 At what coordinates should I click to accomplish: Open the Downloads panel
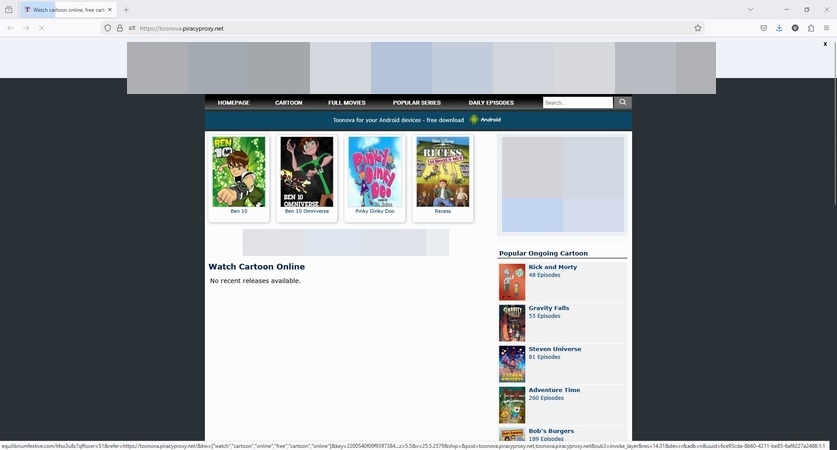click(779, 28)
